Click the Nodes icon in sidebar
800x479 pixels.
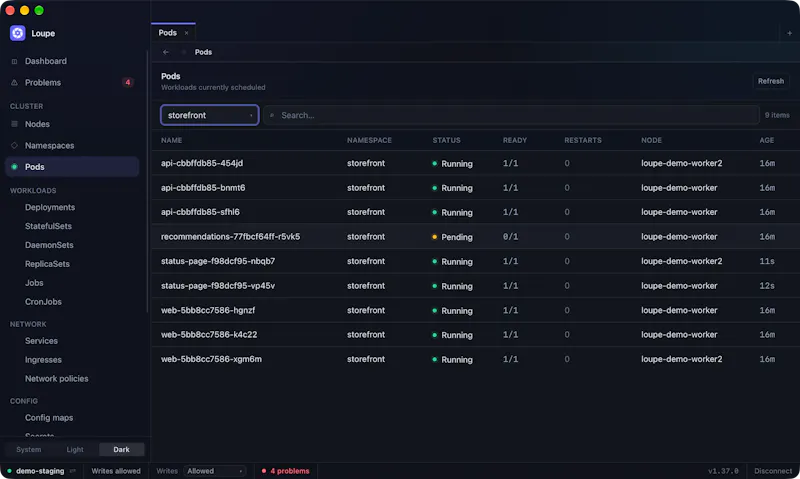(x=14, y=124)
